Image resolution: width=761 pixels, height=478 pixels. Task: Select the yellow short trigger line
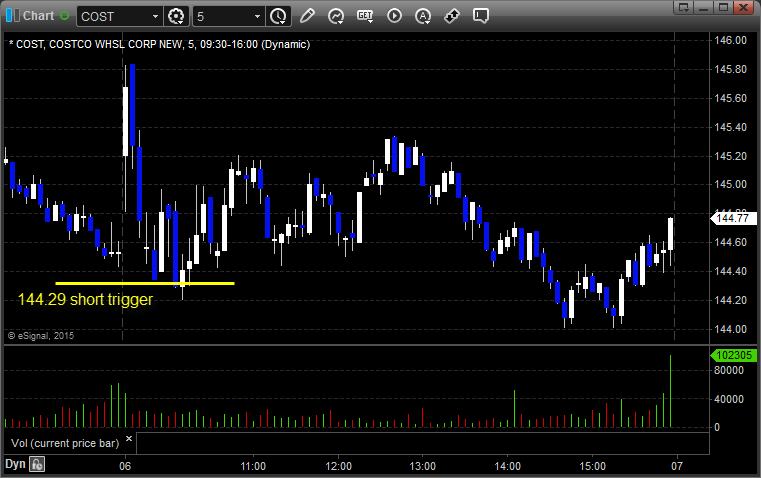(145, 283)
